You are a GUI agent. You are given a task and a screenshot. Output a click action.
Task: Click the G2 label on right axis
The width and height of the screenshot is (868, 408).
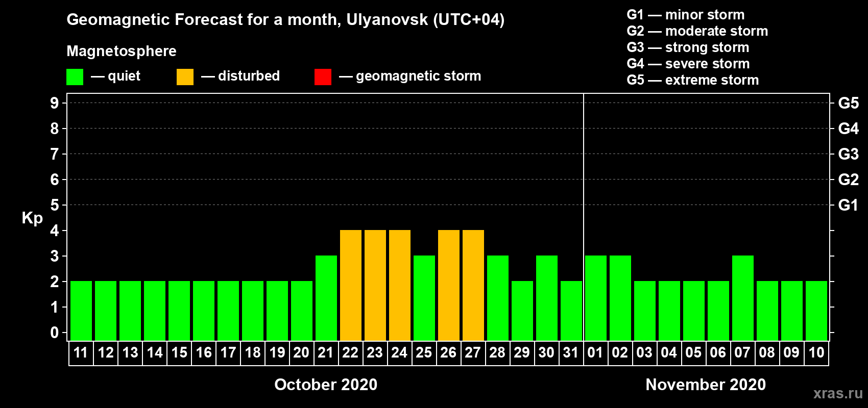click(x=849, y=180)
